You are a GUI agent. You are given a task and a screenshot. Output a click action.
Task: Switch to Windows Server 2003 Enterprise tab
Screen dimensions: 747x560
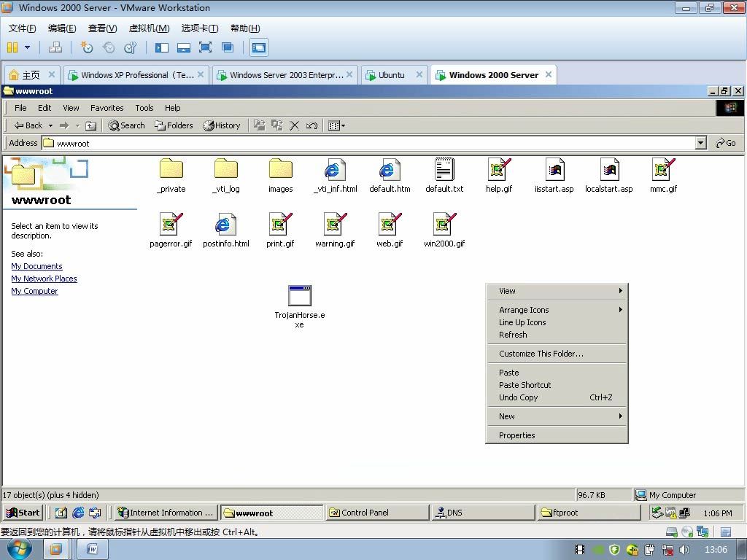point(285,75)
